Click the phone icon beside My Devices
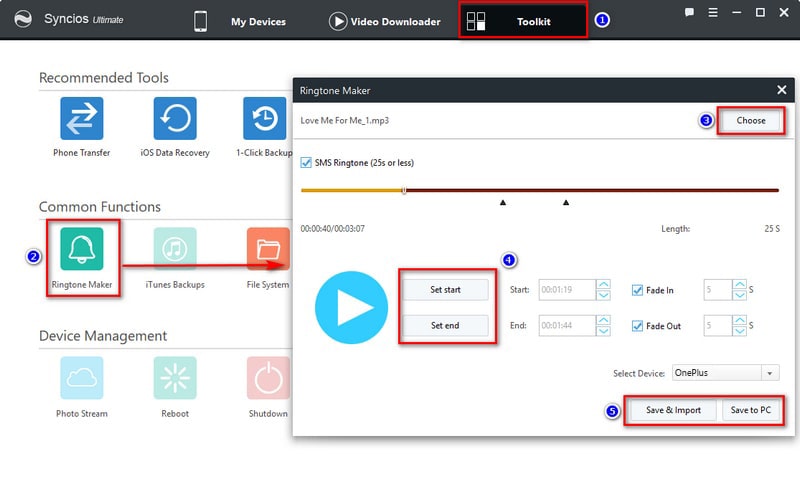 click(201, 21)
